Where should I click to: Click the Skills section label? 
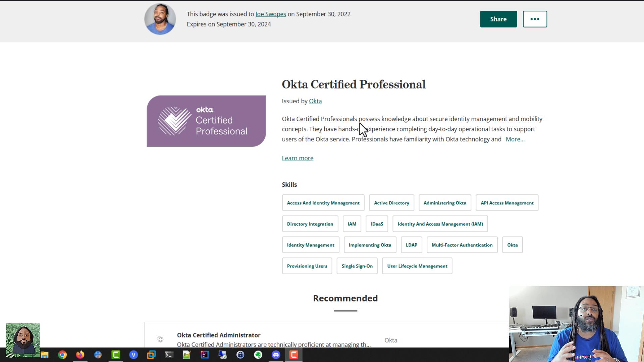pos(289,185)
